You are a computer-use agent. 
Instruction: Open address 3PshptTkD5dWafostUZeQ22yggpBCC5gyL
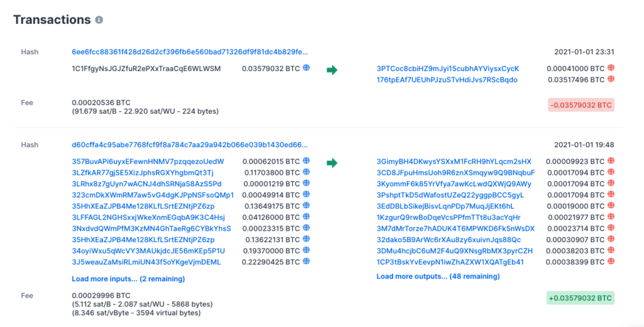click(x=450, y=195)
